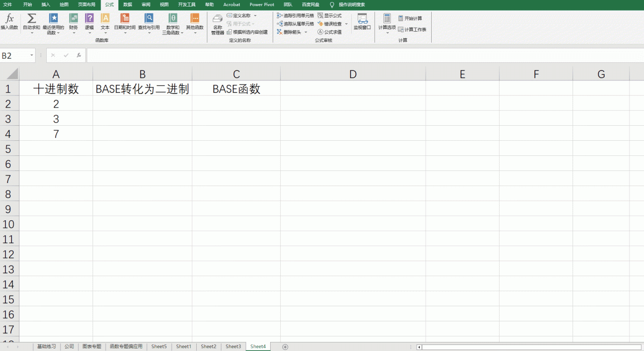
Task: Switch to sheet tab 基础练习
Action: click(x=47, y=346)
